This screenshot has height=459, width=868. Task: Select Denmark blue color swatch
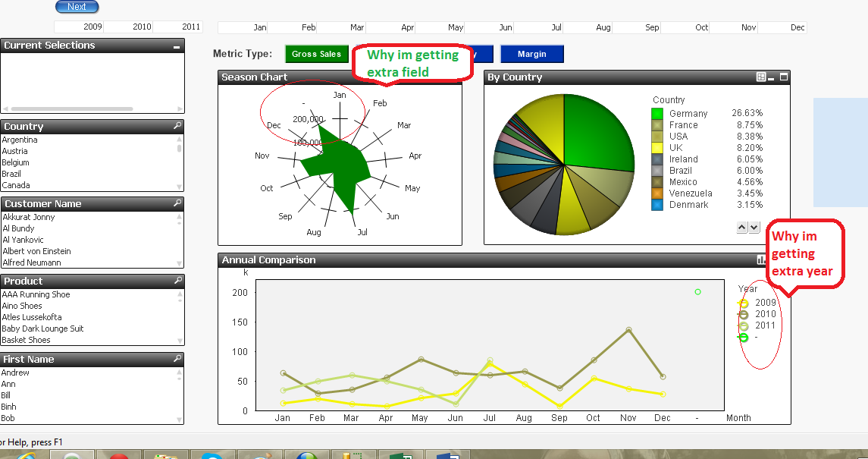[657, 205]
